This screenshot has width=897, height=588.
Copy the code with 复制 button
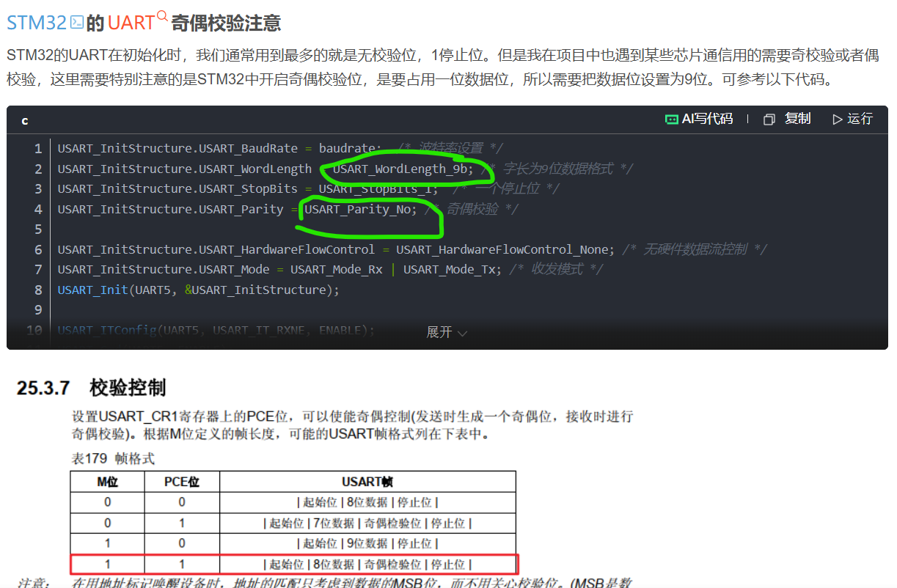click(x=787, y=119)
